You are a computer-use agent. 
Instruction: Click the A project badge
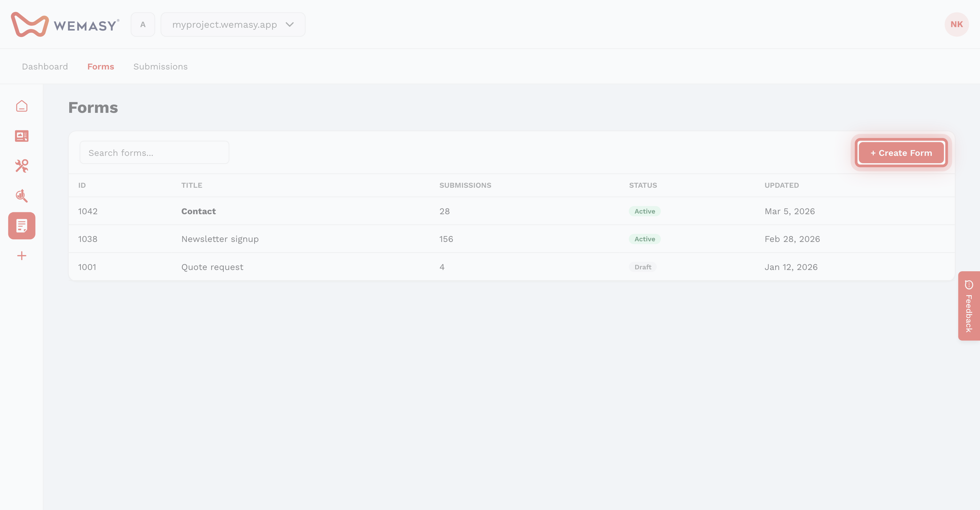143,25
